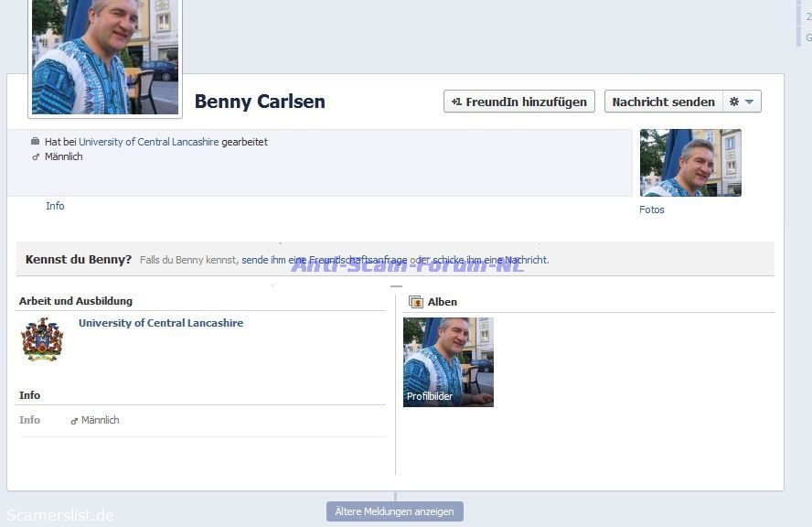Open the photo thumbnail above 'Fotos'
Viewport: 812px width, 527px height.
pos(690,163)
